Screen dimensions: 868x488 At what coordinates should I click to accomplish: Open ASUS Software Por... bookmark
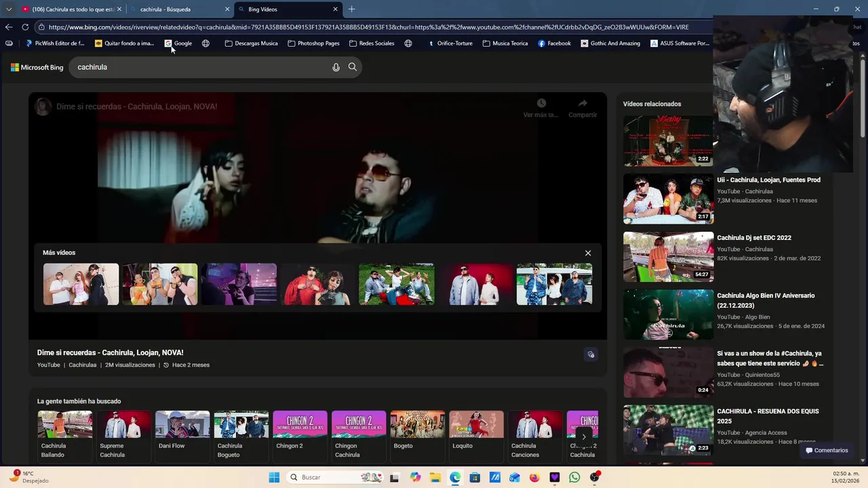(679, 43)
